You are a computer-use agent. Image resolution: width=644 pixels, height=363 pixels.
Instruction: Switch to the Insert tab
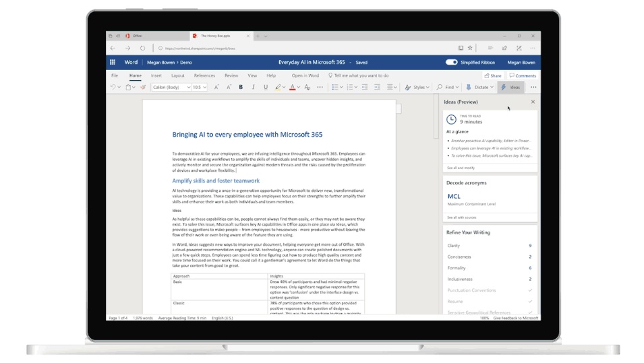pyautogui.click(x=156, y=75)
